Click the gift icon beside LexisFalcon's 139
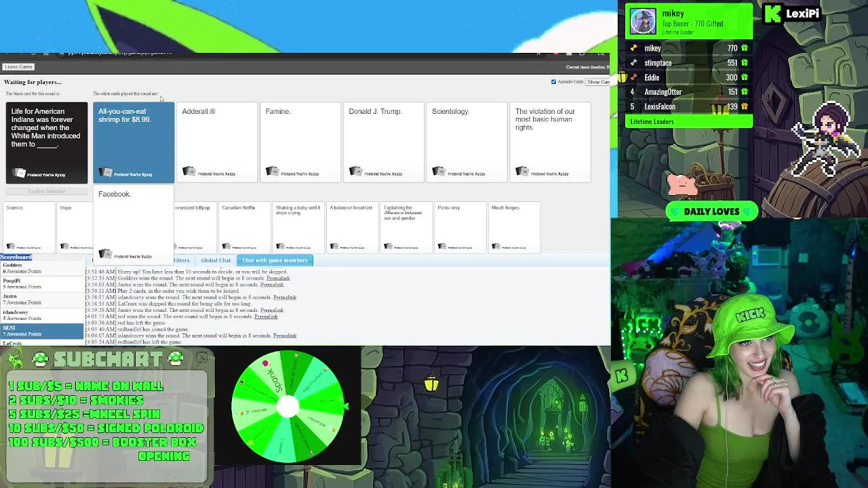Viewport: 868px width, 488px height. coord(745,106)
